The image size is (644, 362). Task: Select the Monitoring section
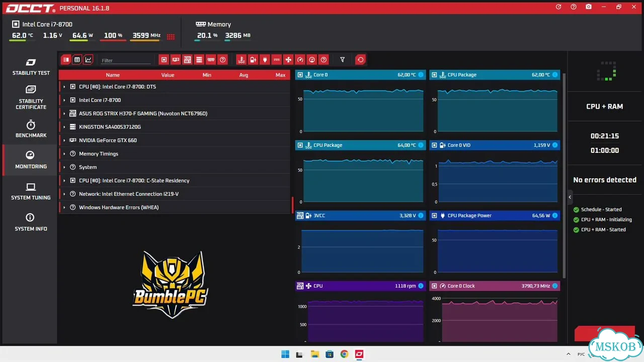pyautogui.click(x=31, y=160)
